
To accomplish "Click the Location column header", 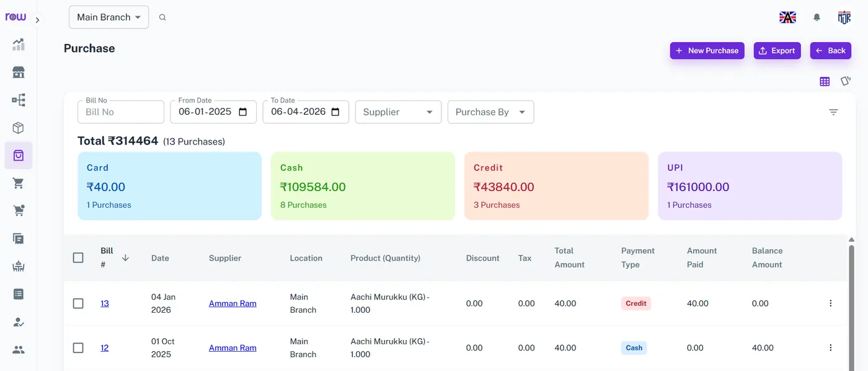I will coord(306,258).
